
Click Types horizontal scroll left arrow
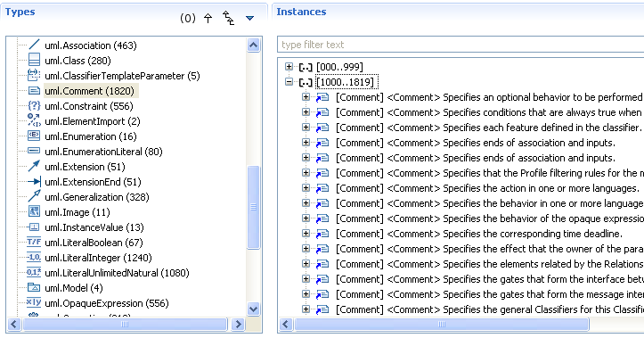14,324
